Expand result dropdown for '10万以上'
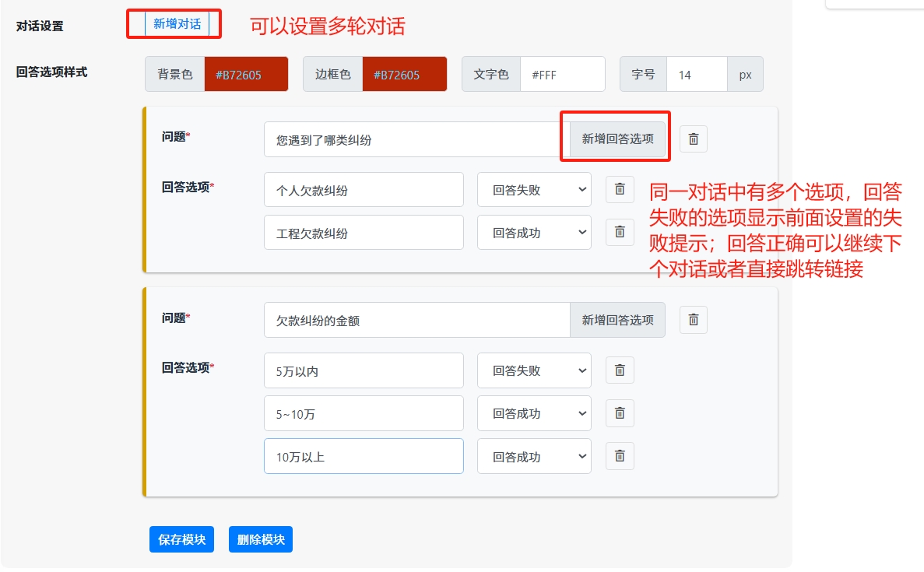The height and width of the screenshot is (572, 924). [x=534, y=456]
